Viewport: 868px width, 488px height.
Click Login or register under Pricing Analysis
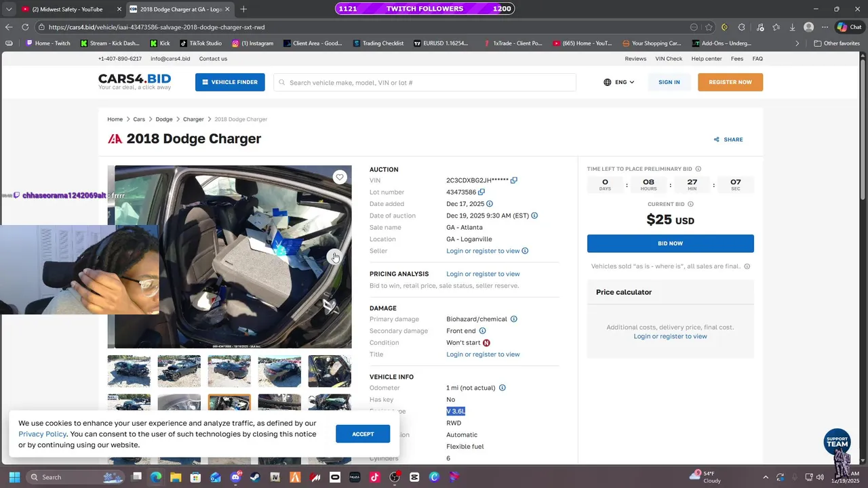pyautogui.click(x=483, y=274)
